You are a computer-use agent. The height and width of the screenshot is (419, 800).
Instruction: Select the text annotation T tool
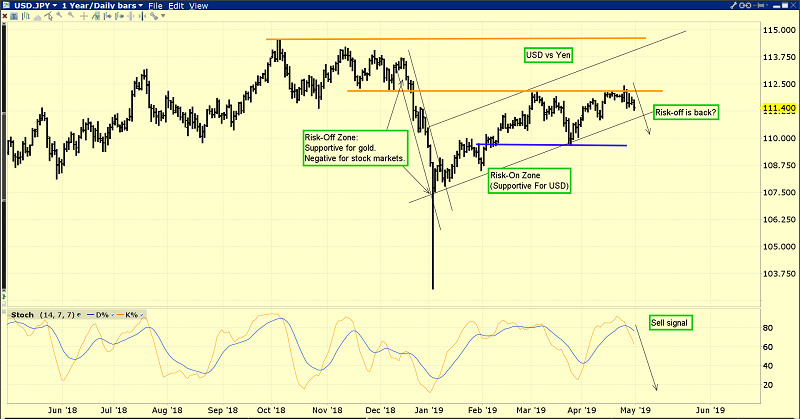coord(14,16)
